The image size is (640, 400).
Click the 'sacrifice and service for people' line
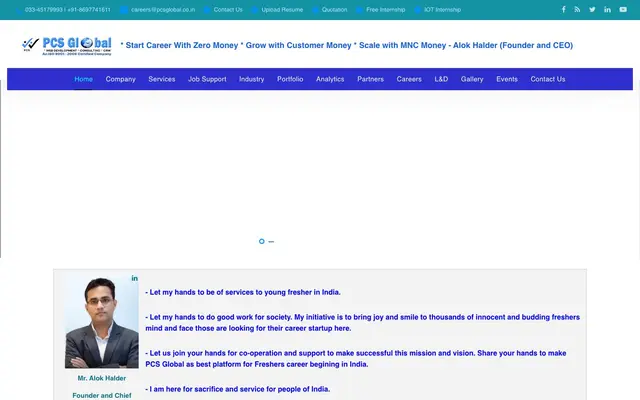(x=238, y=389)
